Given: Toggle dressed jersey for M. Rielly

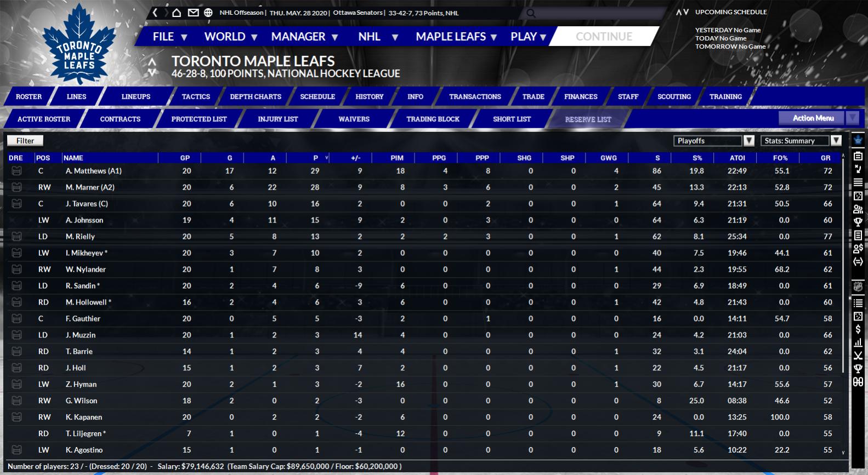Looking at the screenshot, I should pyautogui.click(x=16, y=237).
